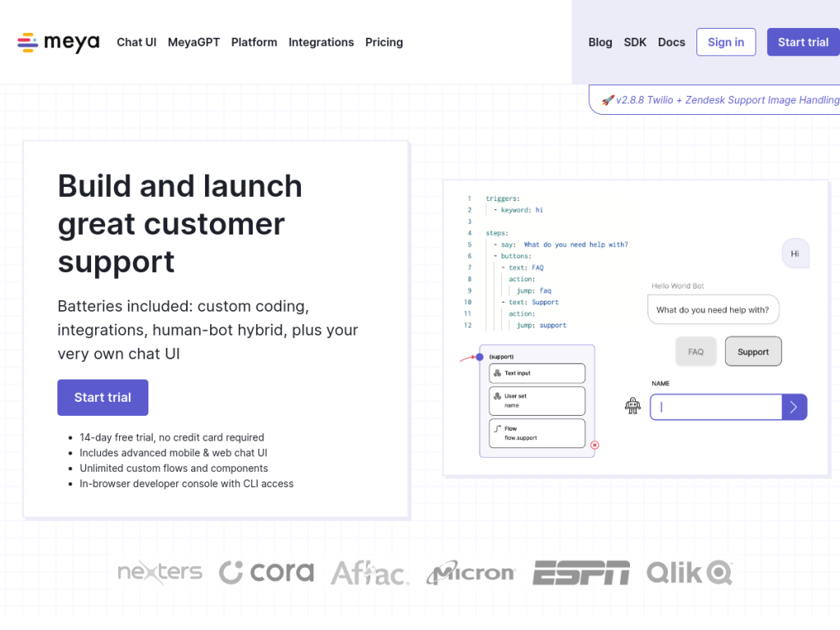Viewport: 840px width, 630px height.
Task: Click the FAQ chat button
Action: click(x=696, y=352)
